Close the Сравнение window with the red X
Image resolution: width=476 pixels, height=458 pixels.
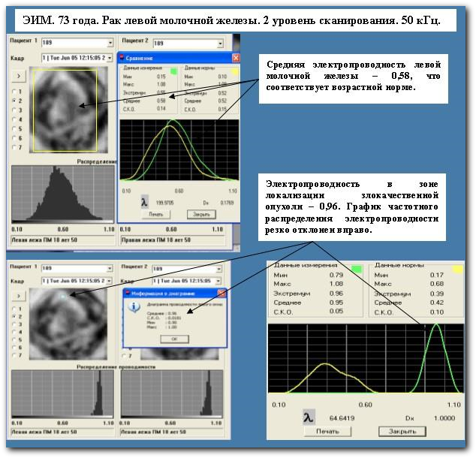point(235,57)
